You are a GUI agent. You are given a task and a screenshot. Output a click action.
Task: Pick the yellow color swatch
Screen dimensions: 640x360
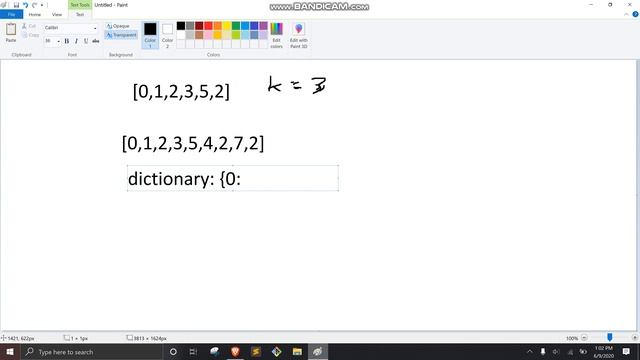227,26
